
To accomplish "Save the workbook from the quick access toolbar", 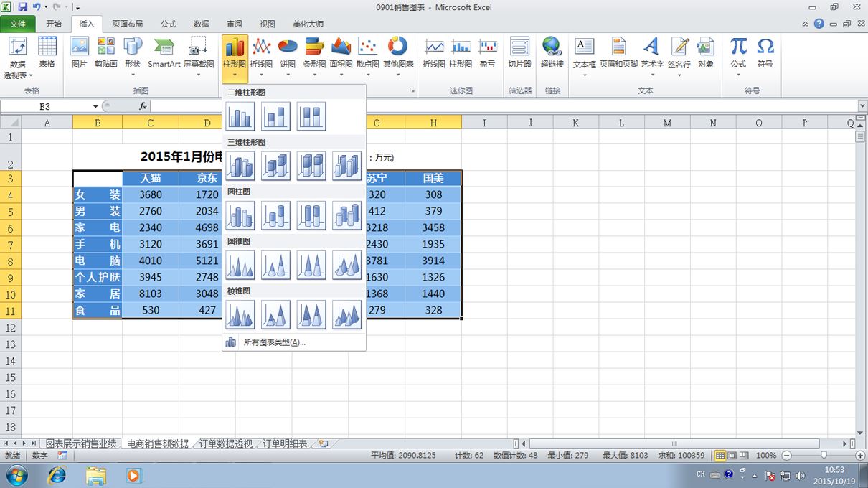I will [22, 7].
